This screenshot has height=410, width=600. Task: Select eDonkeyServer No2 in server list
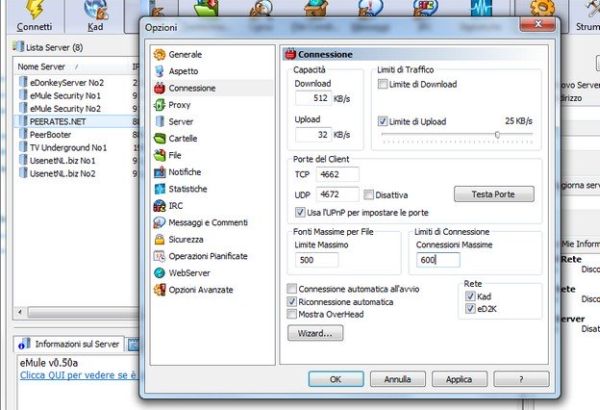pyautogui.click(x=67, y=83)
